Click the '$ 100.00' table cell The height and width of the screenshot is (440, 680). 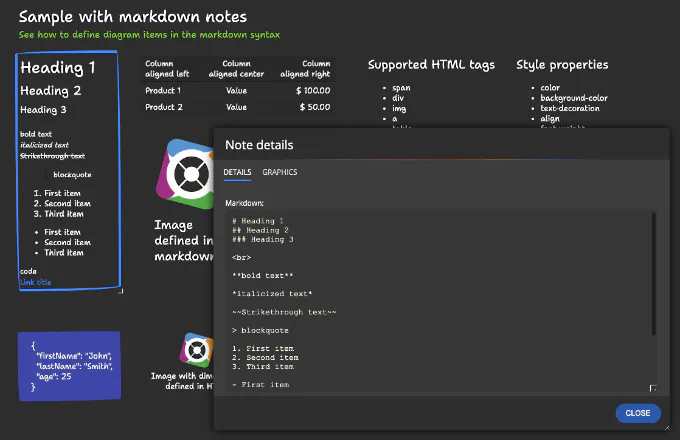tap(313, 91)
